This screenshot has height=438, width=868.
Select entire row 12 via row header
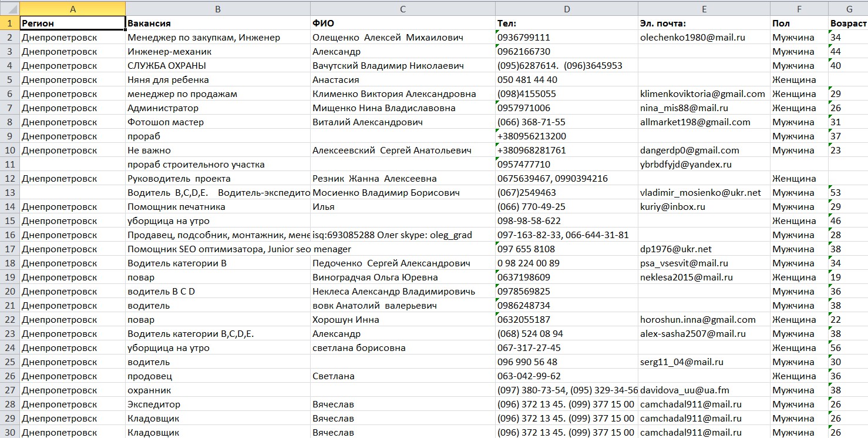9,179
